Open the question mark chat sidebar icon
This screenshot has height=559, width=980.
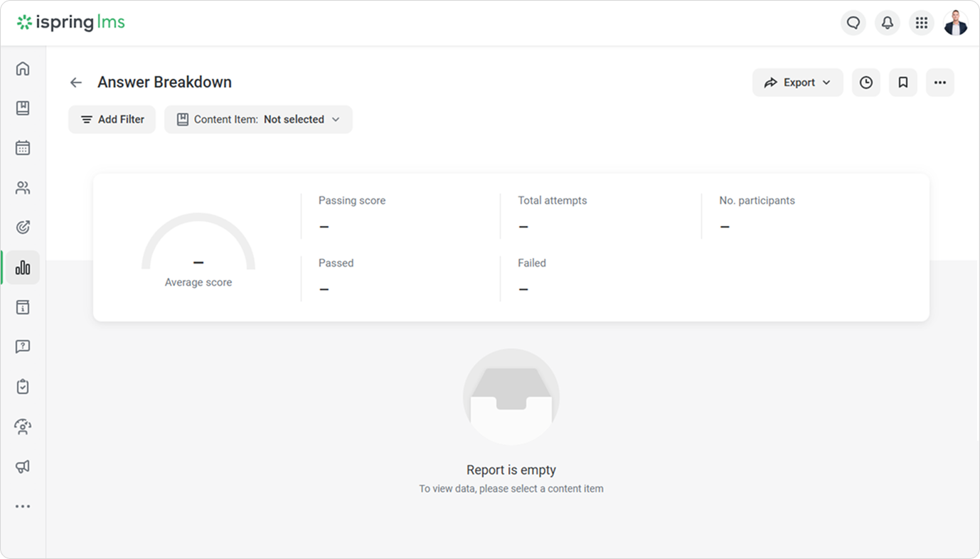pyautogui.click(x=23, y=347)
